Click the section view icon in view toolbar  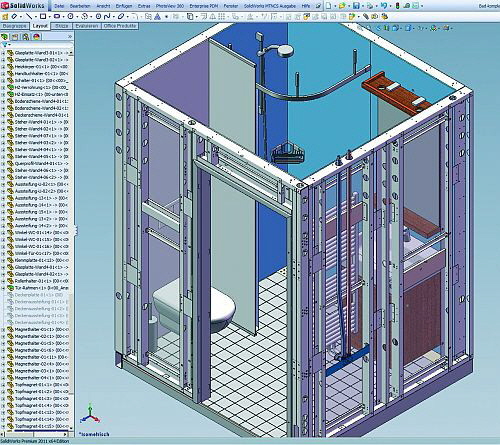click(387, 28)
